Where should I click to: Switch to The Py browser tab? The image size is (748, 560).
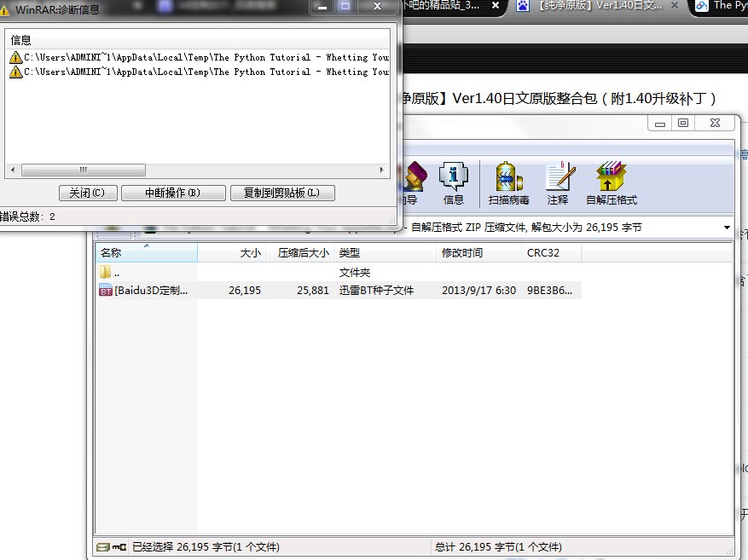point(721,6)
